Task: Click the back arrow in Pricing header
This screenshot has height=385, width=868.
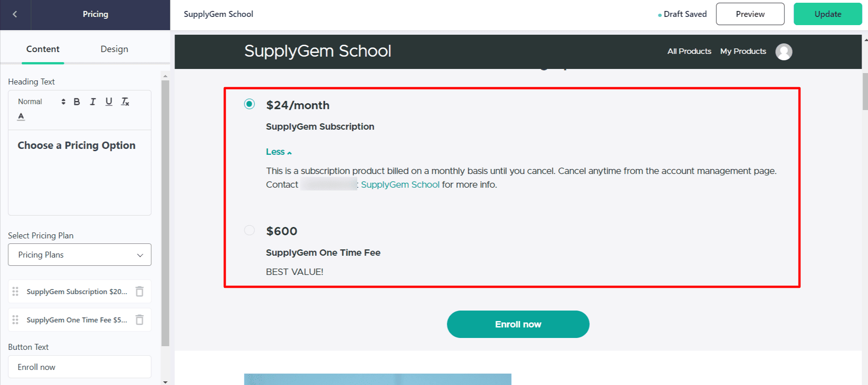Action: click(15, 14)
